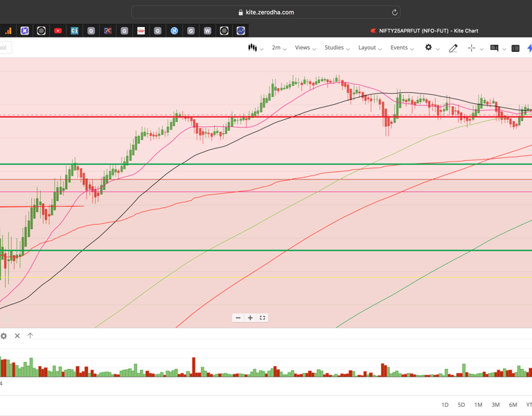Click the kite.zerodha.com address bar
The width and height of the screenshot is (532, 416).
tap(266, 12)
